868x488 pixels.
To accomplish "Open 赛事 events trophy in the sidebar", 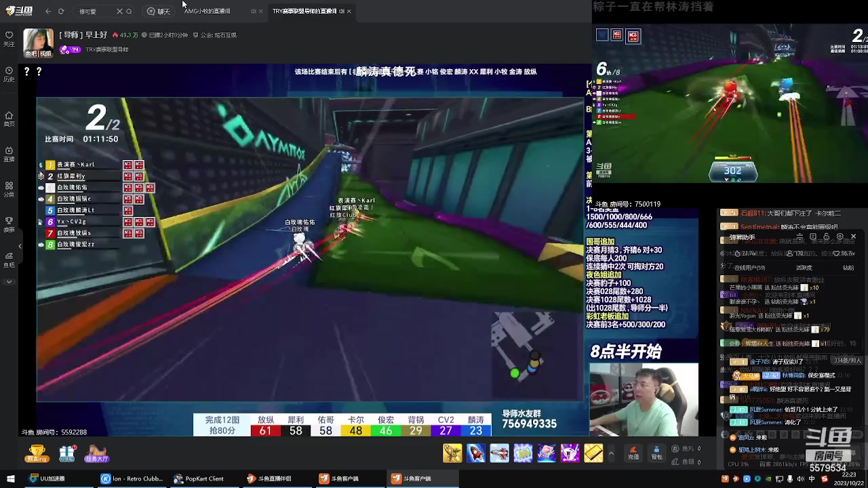I will 9,224.
